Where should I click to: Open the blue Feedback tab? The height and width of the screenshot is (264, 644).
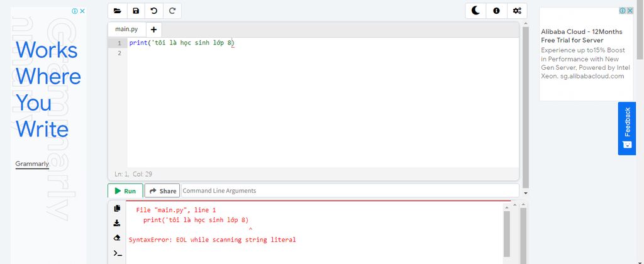[x=627, y=128]
